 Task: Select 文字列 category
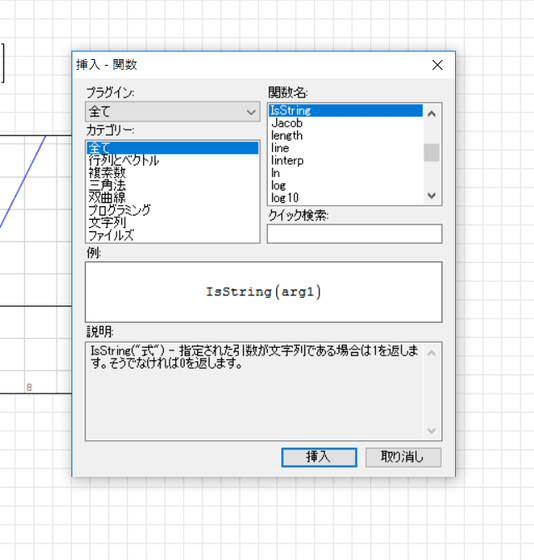click(x=173, y=222)
